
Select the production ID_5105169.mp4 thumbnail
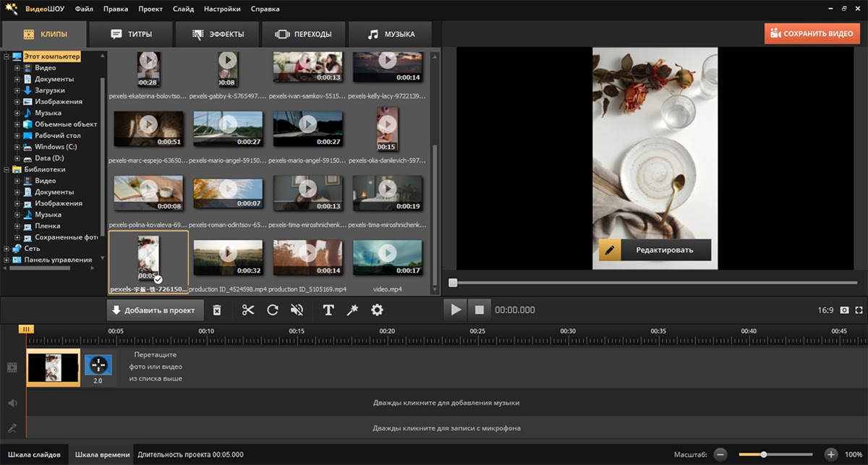[x=307, y=258]
